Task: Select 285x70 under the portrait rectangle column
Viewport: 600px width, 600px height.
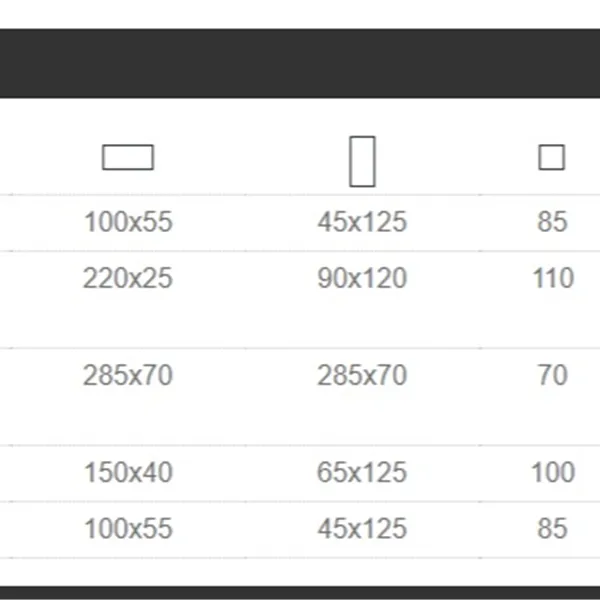Action: (362, 376)
